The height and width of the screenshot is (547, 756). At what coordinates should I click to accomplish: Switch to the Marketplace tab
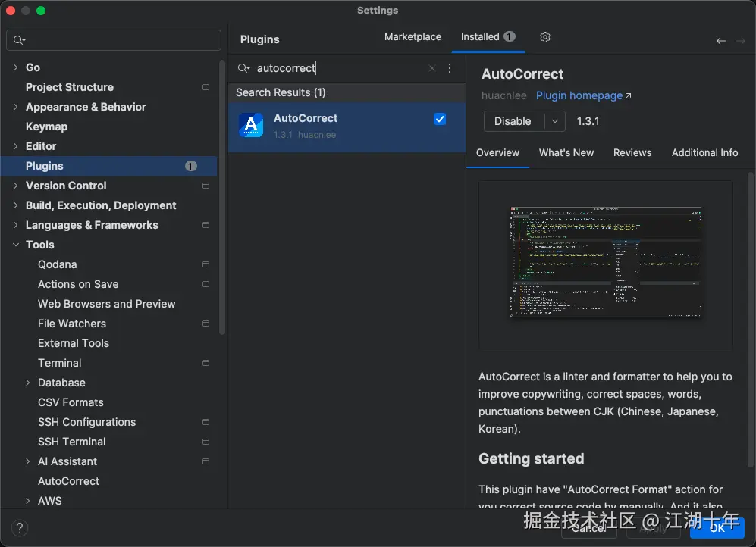tap(413, 37)
